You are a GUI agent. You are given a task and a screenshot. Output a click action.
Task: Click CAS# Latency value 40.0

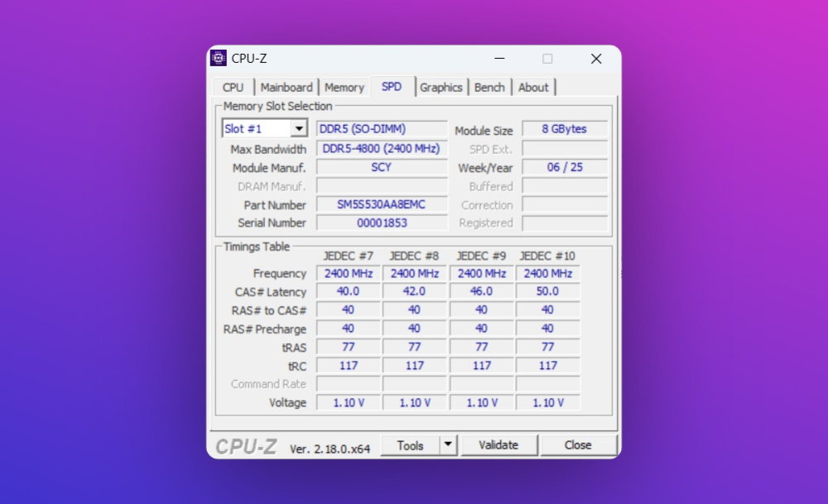[348, 292]
